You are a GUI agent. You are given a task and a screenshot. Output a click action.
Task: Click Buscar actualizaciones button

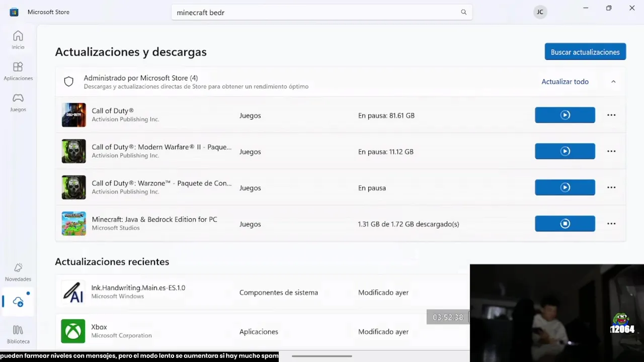tap(585, 52)
